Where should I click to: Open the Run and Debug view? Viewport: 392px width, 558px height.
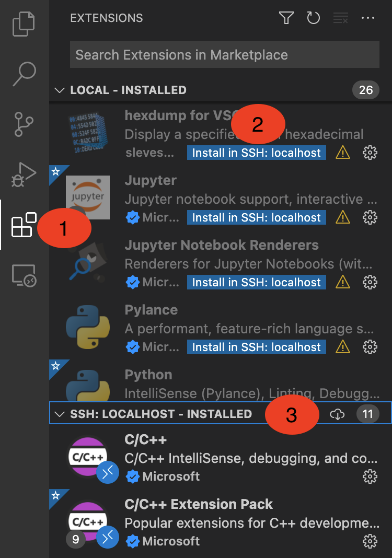tap(24, 175)
